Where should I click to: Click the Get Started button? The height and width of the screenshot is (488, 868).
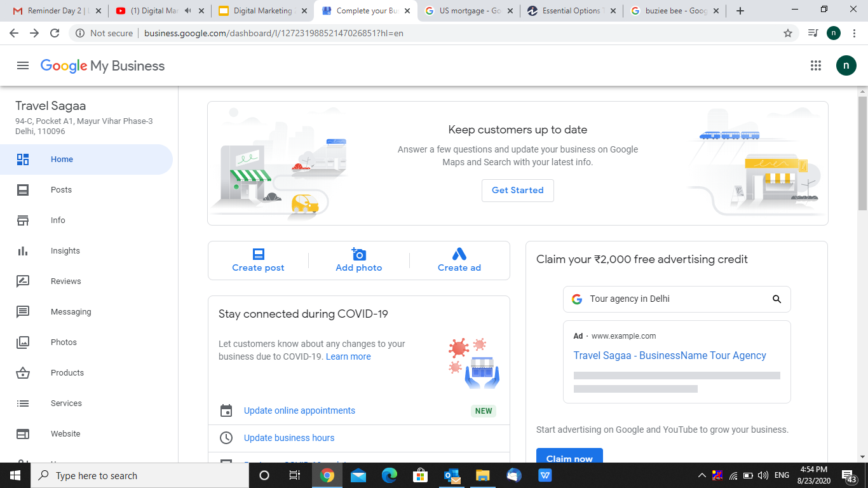(x=518, y=190)
